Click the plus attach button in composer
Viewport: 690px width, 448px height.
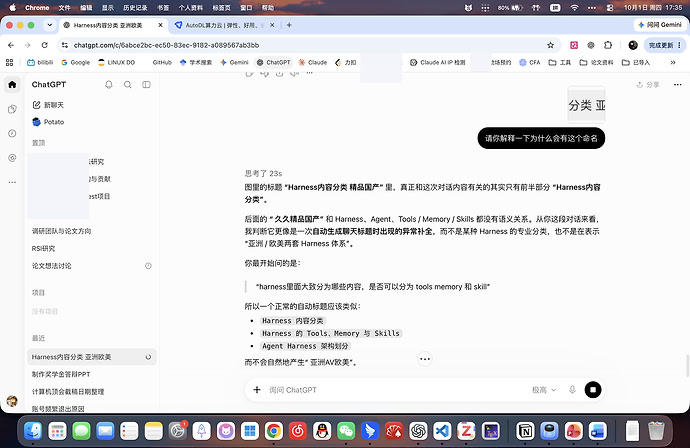point(257,389)
